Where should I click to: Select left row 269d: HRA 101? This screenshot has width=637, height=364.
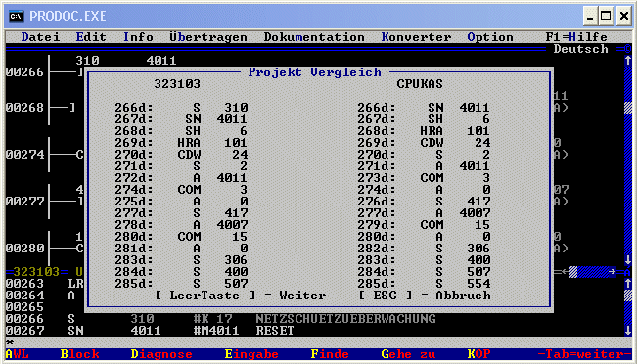pos(181,143)
